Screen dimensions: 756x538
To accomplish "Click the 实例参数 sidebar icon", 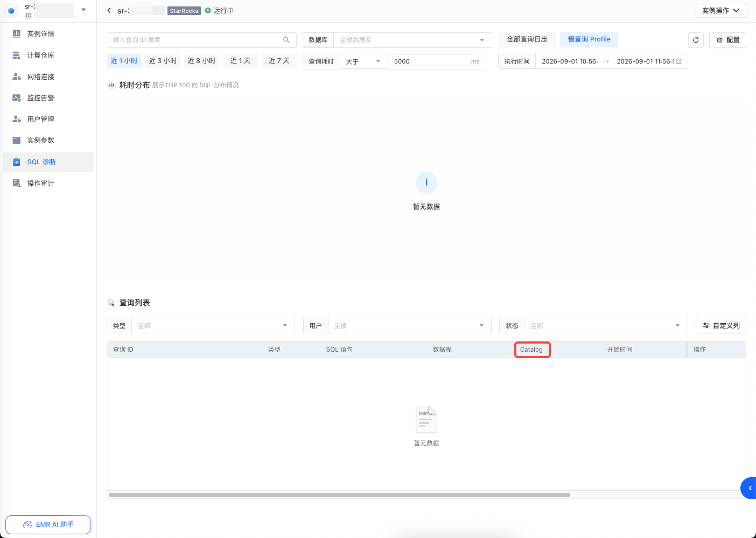I will [17, 140].
